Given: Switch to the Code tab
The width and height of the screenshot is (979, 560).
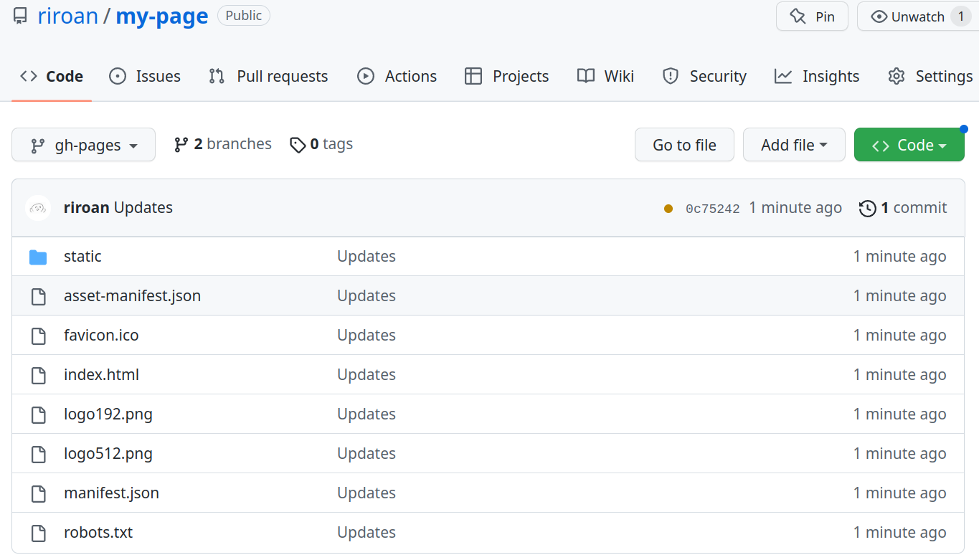Looking at the screenshot, I should point(52,76).
